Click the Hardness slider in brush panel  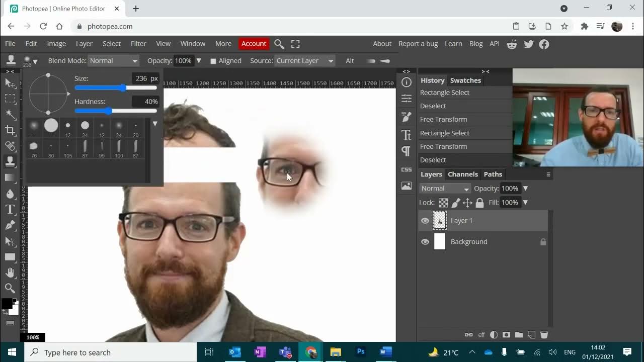point(116,111)
